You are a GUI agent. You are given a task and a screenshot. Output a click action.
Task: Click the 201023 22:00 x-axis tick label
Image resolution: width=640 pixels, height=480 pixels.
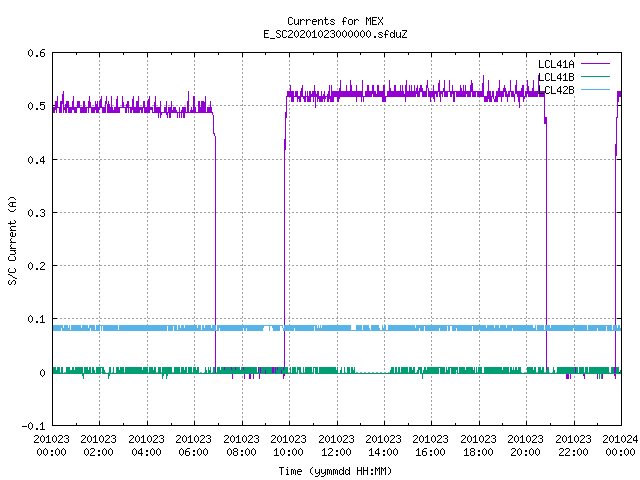(x=573, y=445)
